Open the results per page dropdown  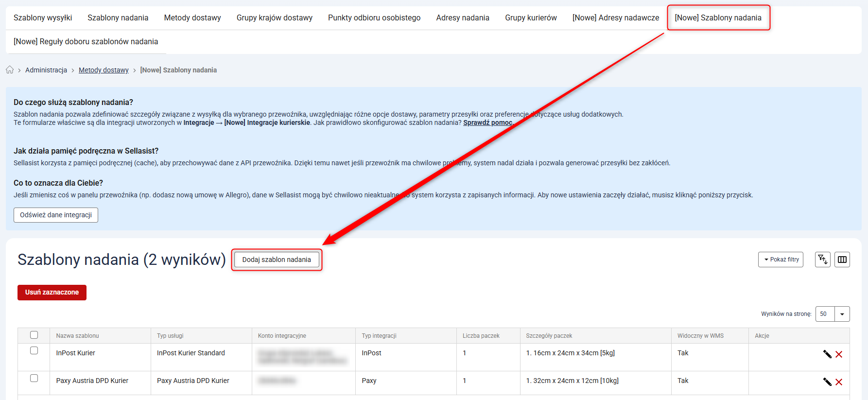(x=842, y=314)
